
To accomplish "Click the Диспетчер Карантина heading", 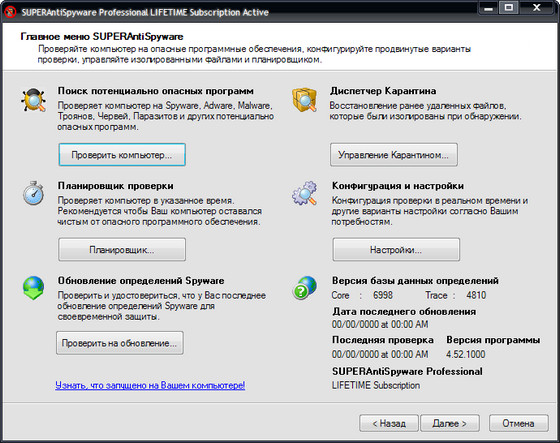I will click(383, 91).
